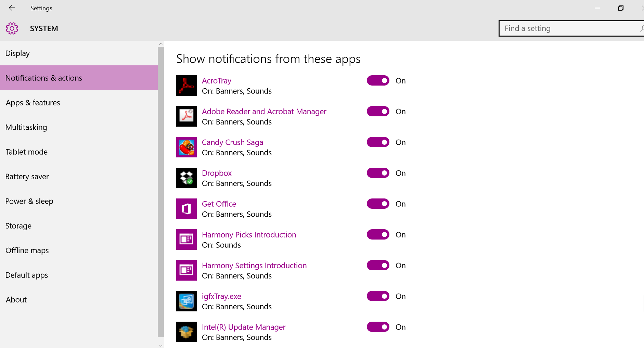The height and width of the screenshot is (348, 644).
Task: Toggle Get Office notifications
Action: tap(378, 204)
